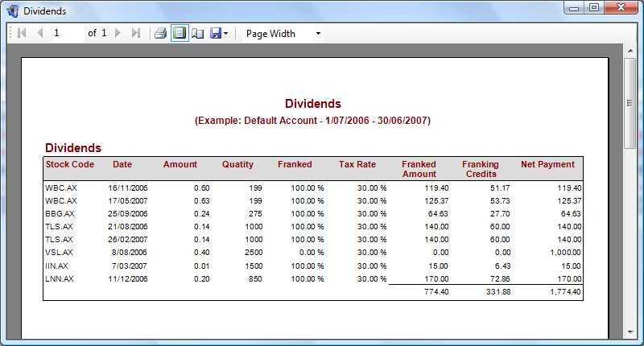Click the quantity 2500
The width and height of the screenshot is (644, 346).
coord(254,253)
